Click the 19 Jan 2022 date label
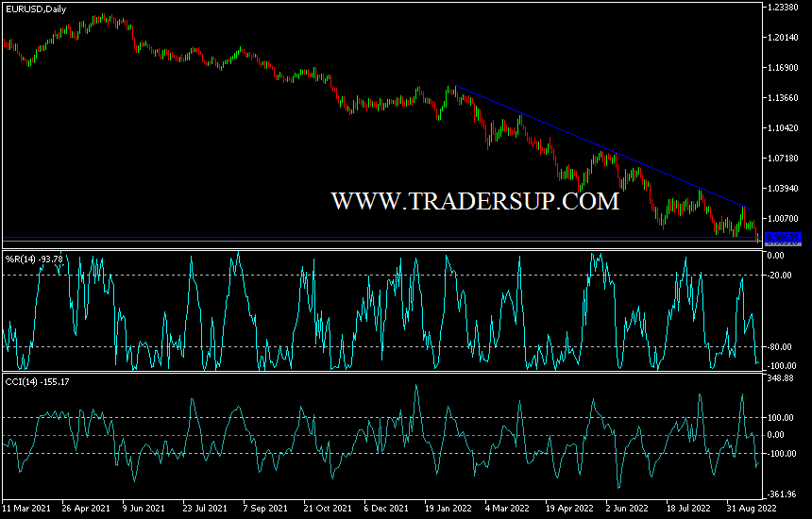 (x=449, y=508)
